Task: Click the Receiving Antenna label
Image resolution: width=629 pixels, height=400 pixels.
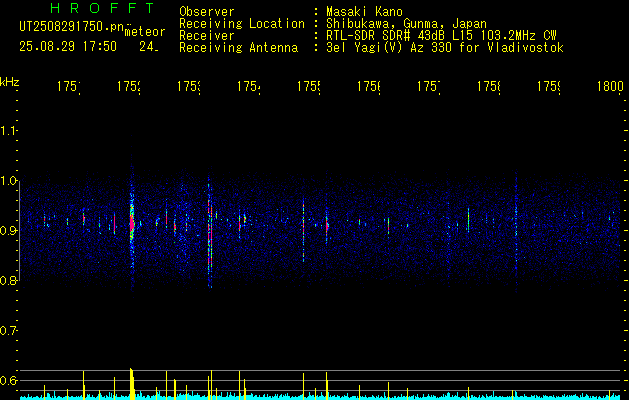Action: click(x=239, y=48)
